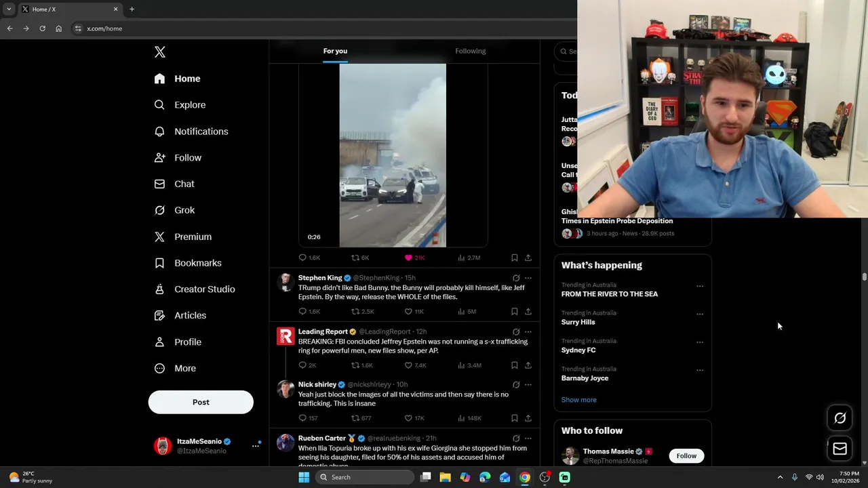This screenshot has width=868, height=488.
Task: View analytics of 2.7M views video post
Action: pos(469,258)
